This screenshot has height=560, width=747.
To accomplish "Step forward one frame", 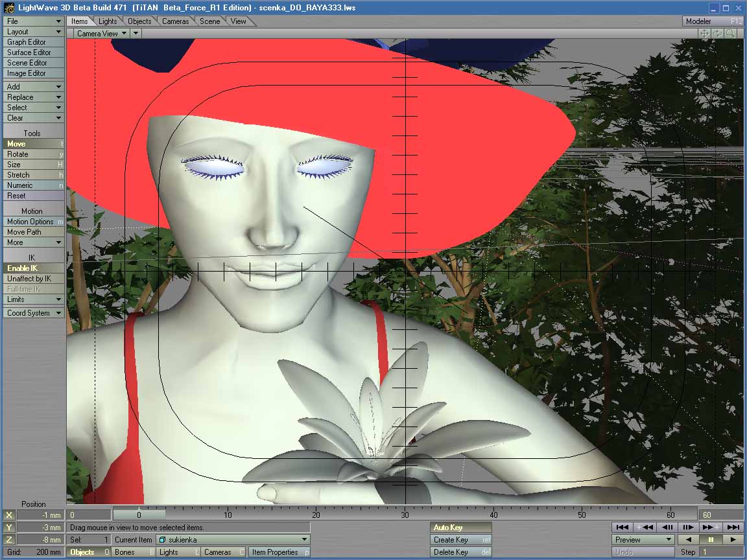I will [x=689, y=527].
